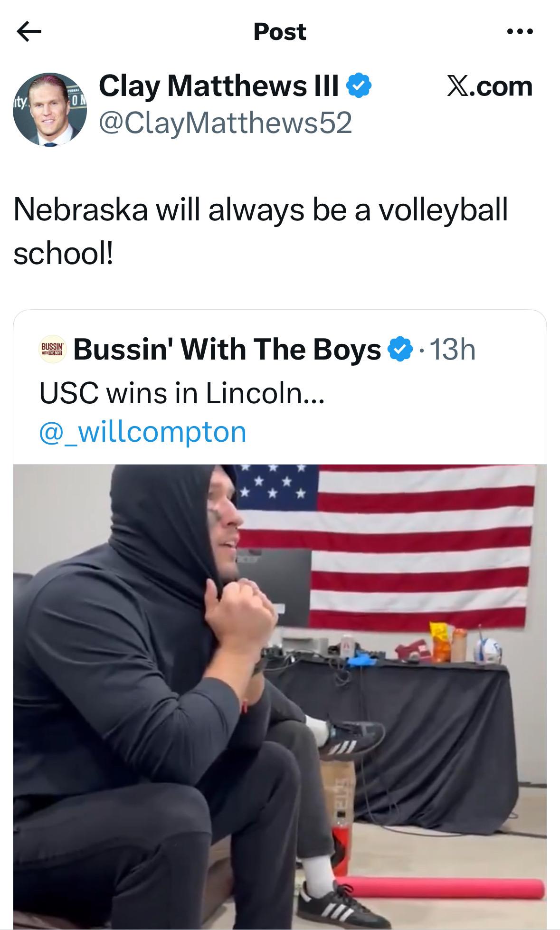
Task: Tap the "Post" header title
Action: point(280,32)
